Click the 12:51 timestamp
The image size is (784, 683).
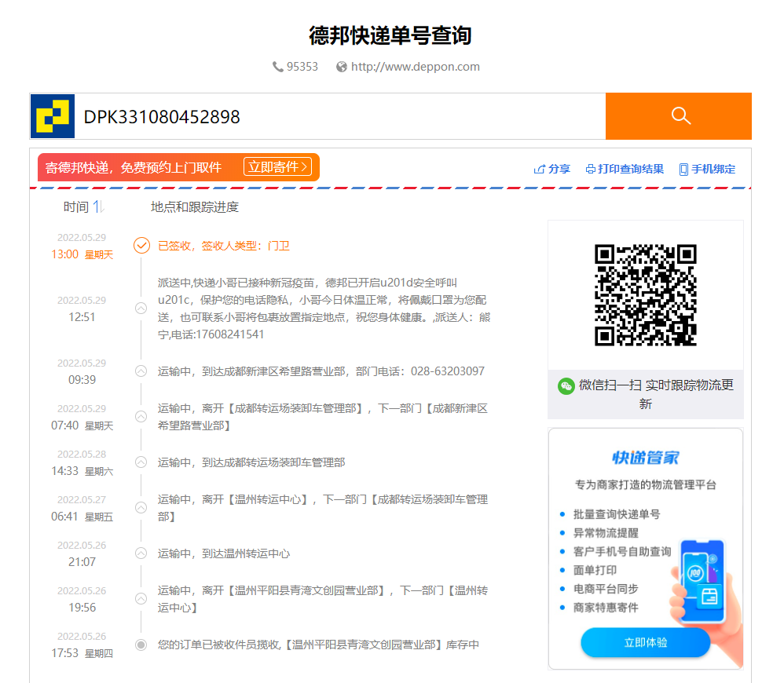tap(82, 316)
